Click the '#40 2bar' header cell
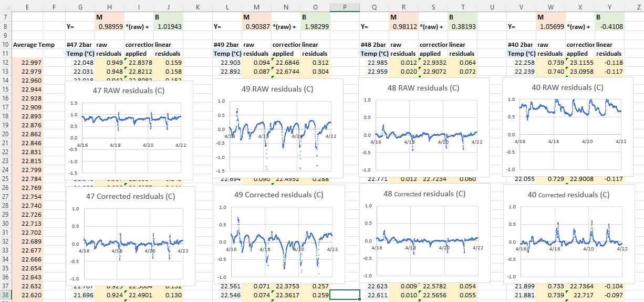Viewport: 644px width, 302px height. 521,45
